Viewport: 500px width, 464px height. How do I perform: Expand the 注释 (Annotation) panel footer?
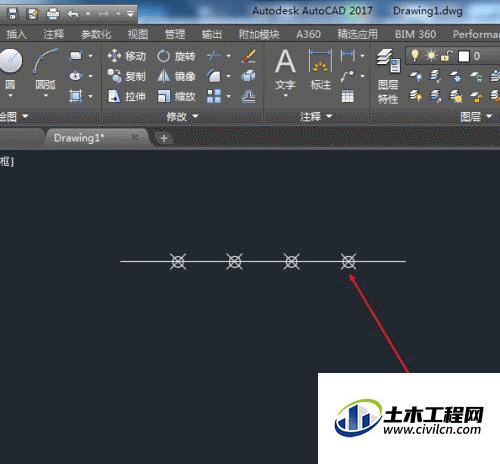coord(316,116)
